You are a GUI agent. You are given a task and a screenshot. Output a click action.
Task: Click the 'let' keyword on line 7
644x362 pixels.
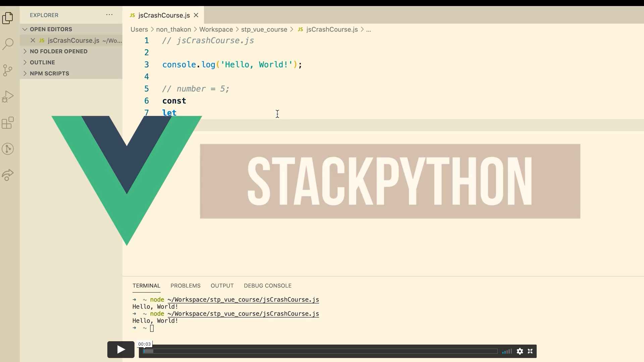click(x=169, y=113)
